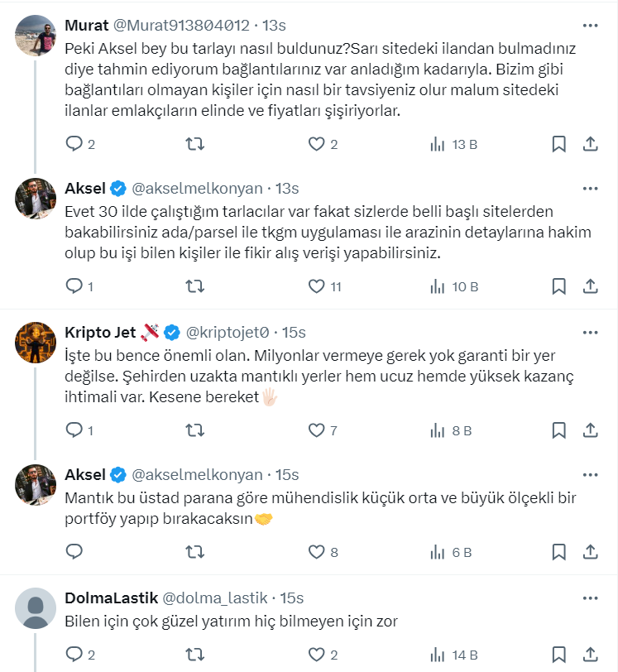Bookmark Murat's tweet

[559, 144]
